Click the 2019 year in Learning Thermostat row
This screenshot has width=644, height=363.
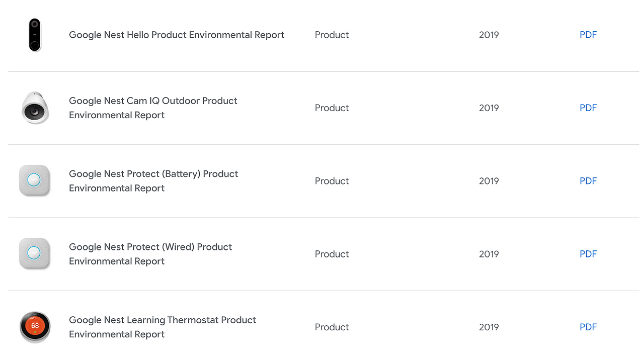click(489, 327)
